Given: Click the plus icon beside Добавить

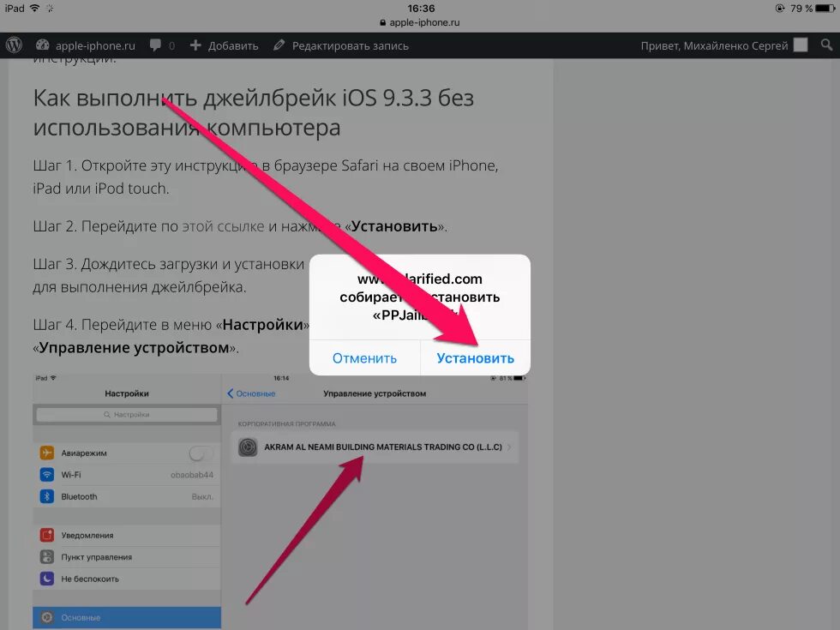Looking at the screenshot, I should [195, 45].
